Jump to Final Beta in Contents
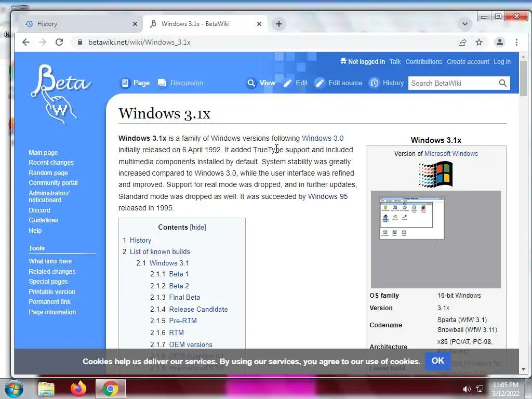Viewport: 532px width, 399px height. point(184,298)
